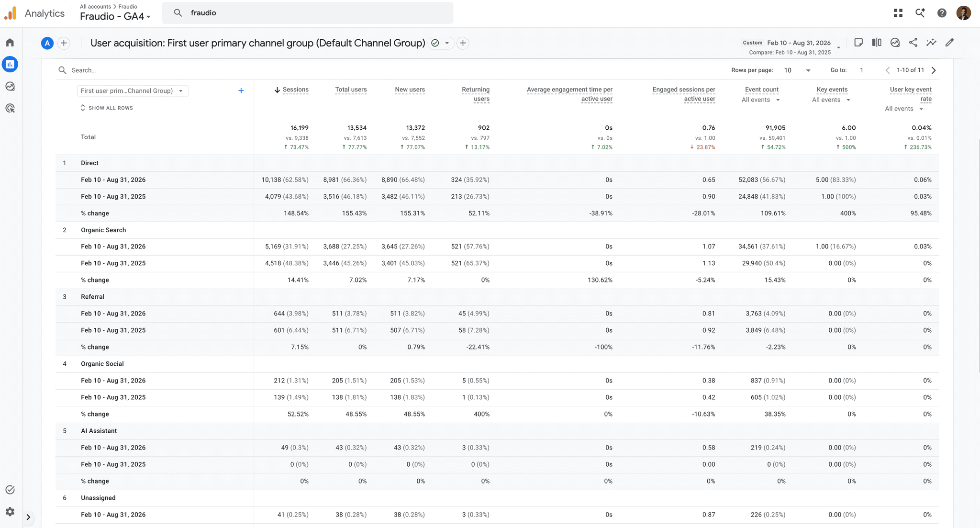Go to the next page of rows
The width and height of the screenshot is (980, 528).
pos(934,70)
